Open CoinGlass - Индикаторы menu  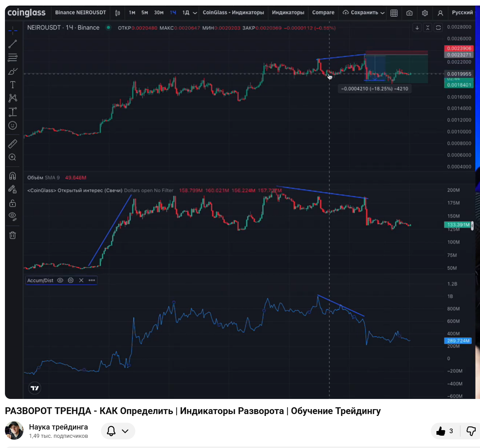coord(233,13)
